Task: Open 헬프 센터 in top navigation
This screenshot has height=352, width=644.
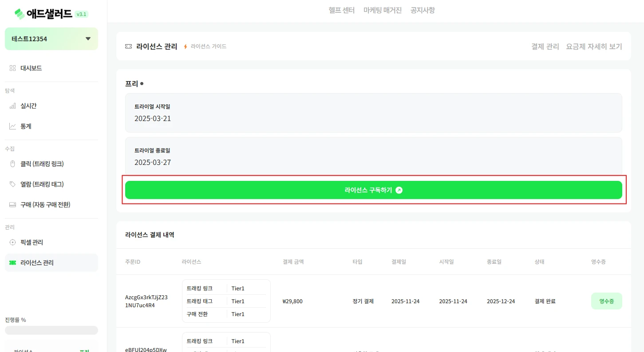Action: [341, 10]
